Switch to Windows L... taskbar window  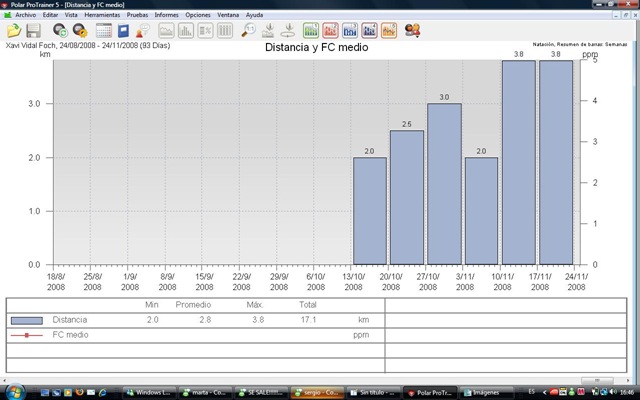tap(149, 392)
